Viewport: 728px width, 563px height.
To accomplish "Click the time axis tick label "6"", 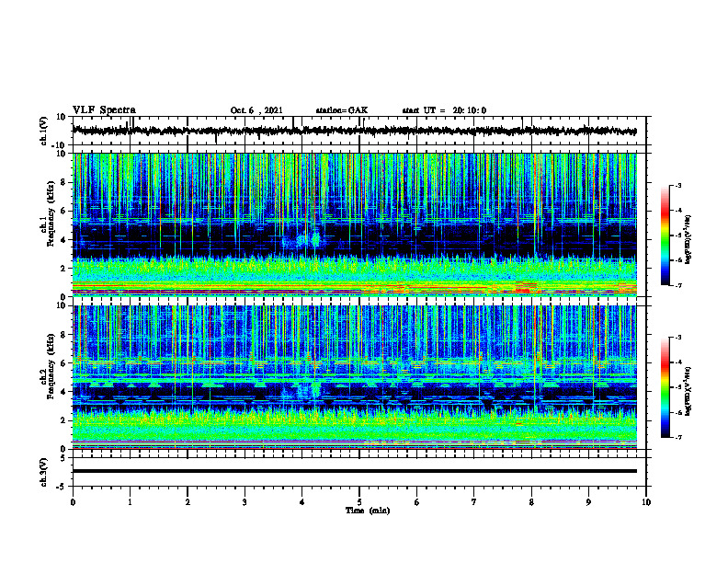I will tap(417, 502).
